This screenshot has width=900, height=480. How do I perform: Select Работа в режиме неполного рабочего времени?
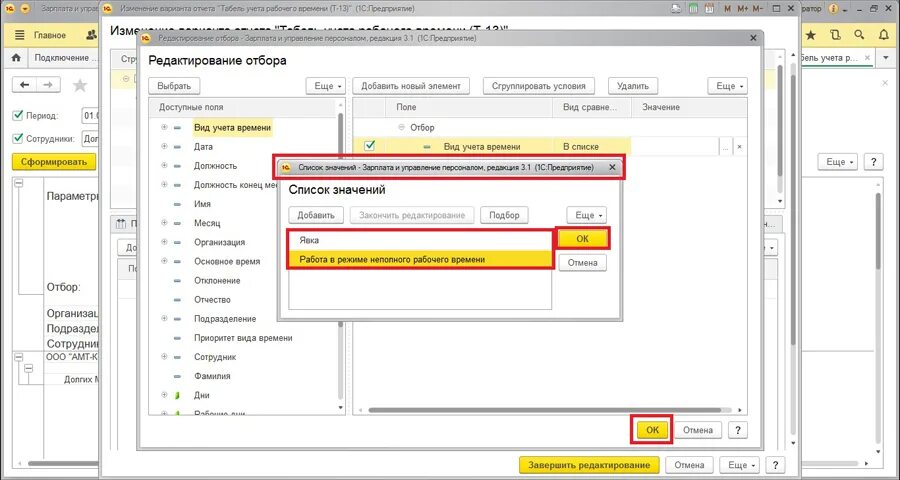[x=420, y=260]
